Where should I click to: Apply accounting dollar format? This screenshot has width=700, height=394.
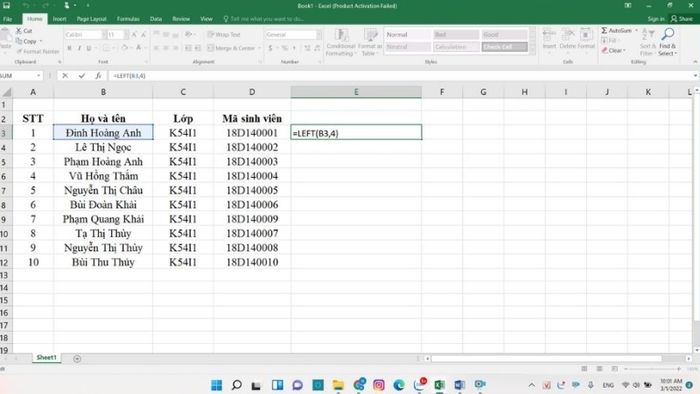pos(270,48)
